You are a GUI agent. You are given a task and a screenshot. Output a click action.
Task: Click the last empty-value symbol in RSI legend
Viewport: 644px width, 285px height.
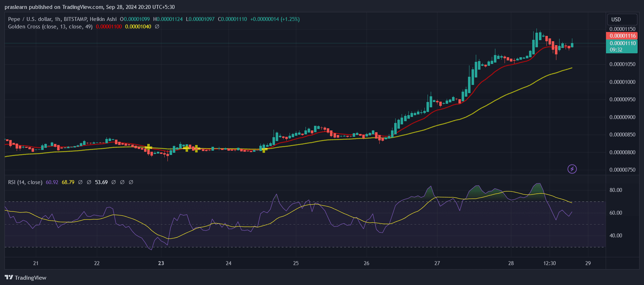pos(131,182)
